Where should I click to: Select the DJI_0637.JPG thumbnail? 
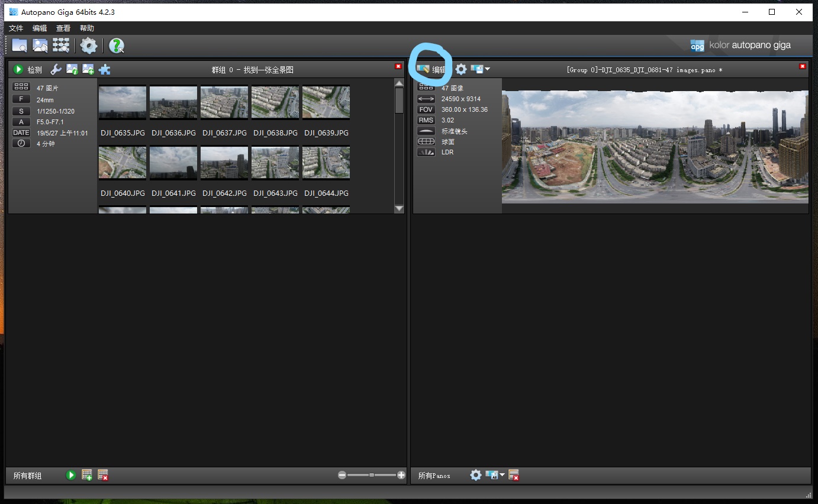tap(224, 103)
